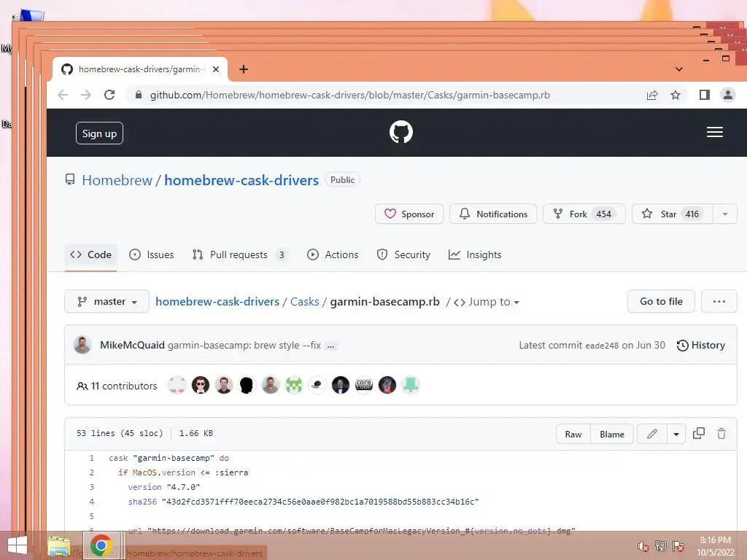Open the commit History link

(x=701, y=345)
